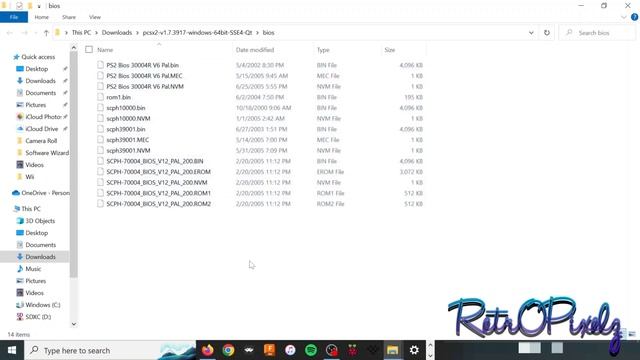Open File Explorer taskbar icon
This screenshot has height=360, width=640.
click(393, 350)
